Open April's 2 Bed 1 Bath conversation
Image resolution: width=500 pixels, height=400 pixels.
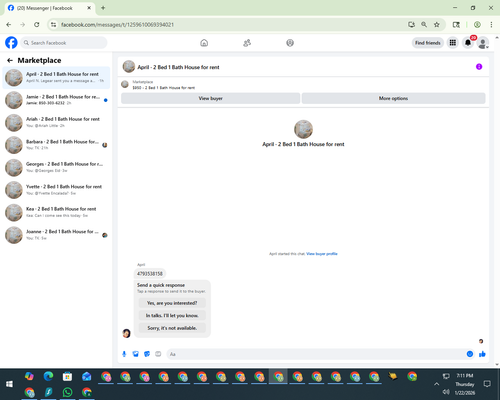click(x=56, y=77)
